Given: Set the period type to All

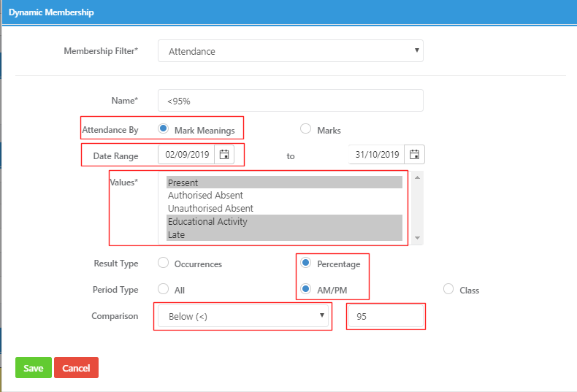Looking at the screenshot, I should [x=163, y=288].
